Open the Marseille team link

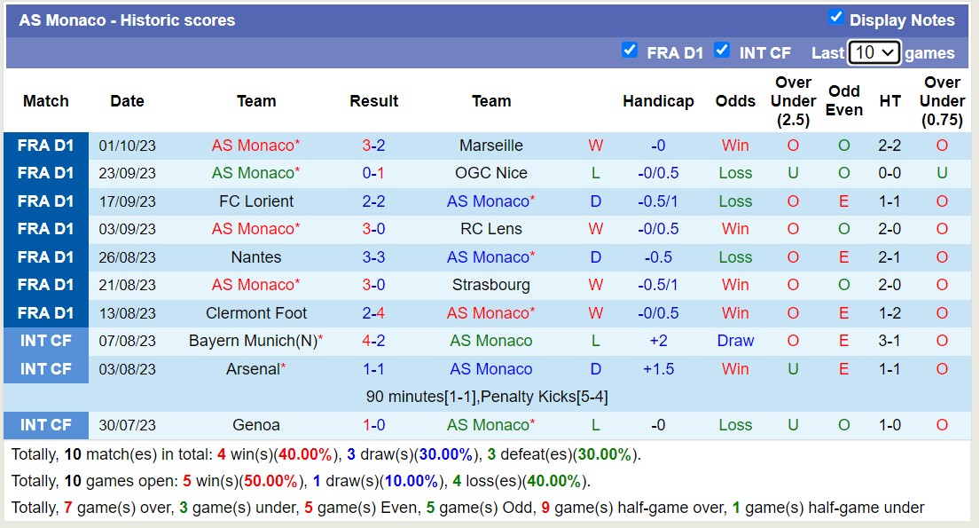click(x=491, y=146)
